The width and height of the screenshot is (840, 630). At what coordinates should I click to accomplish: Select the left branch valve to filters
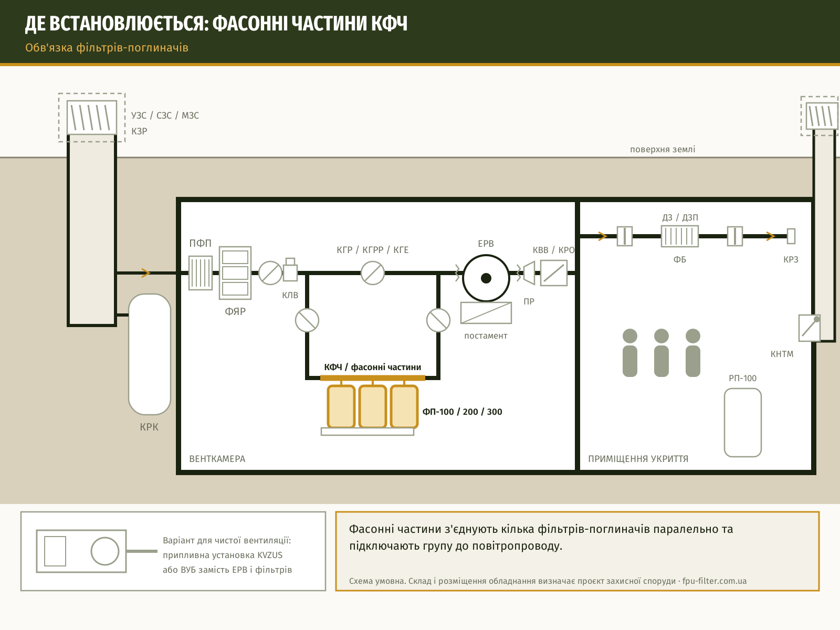(x=307, y=320)
